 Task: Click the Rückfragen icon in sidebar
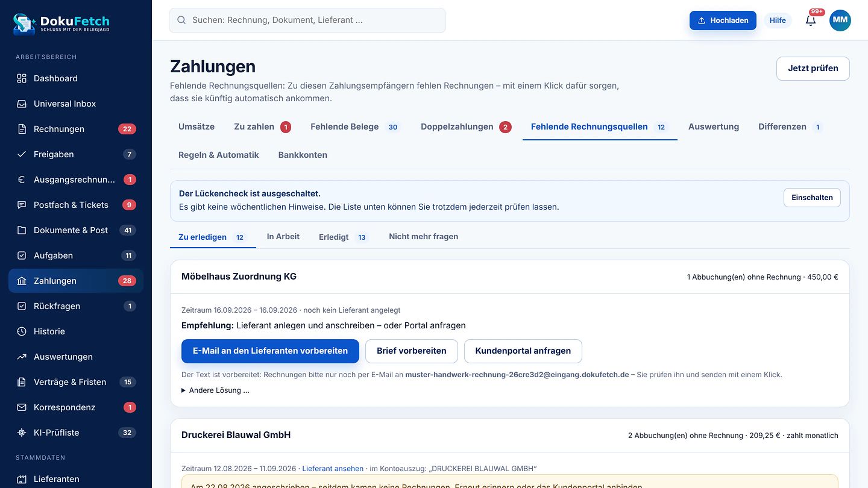[22, 306]
